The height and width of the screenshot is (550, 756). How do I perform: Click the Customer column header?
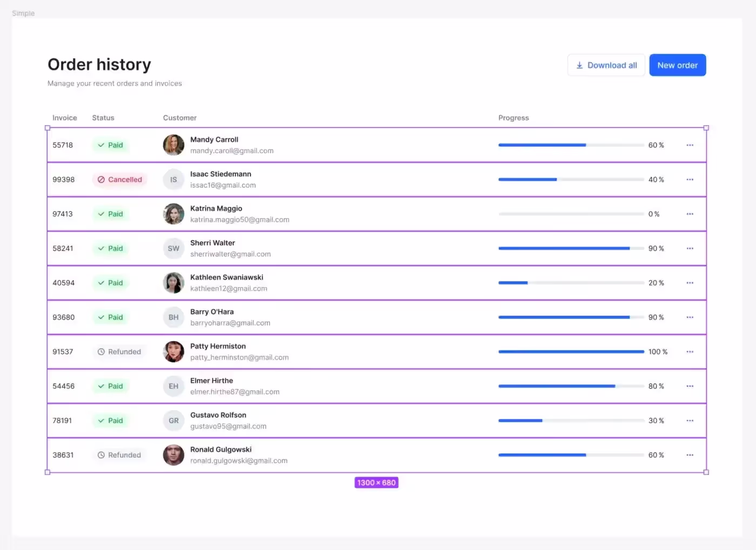coord(180,118)
